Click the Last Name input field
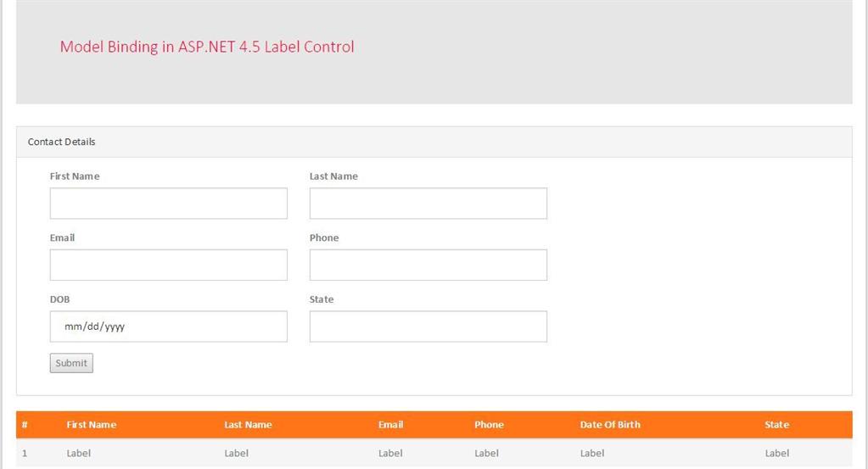The width and height of the screenshot is (868, 469). (x=428, y=203)
